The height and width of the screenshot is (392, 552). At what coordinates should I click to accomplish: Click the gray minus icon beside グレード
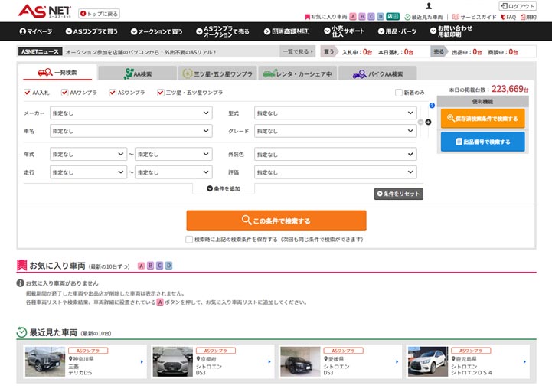(x=420, y=122)
